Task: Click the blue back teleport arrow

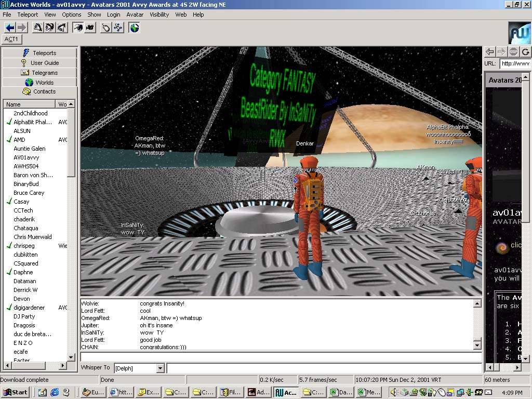Action: [10, 28]
